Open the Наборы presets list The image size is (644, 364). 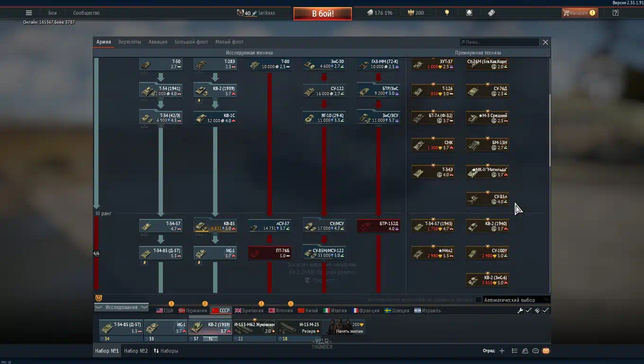(x=166, y=351)
